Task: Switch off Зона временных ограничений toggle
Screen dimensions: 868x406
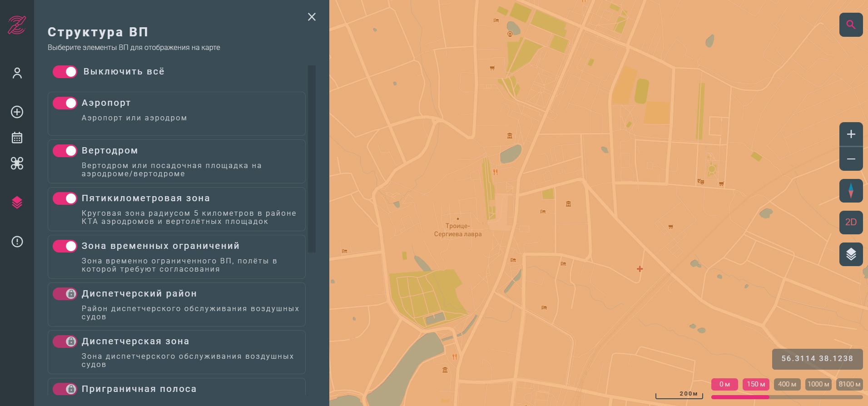Action: click(x=65, y=246)
